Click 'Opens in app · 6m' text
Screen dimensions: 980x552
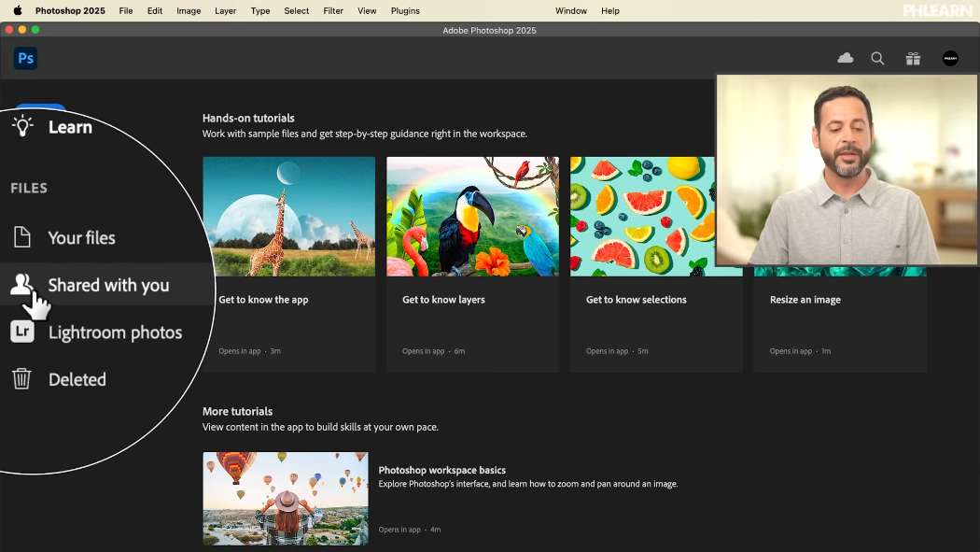pos(433,351)
